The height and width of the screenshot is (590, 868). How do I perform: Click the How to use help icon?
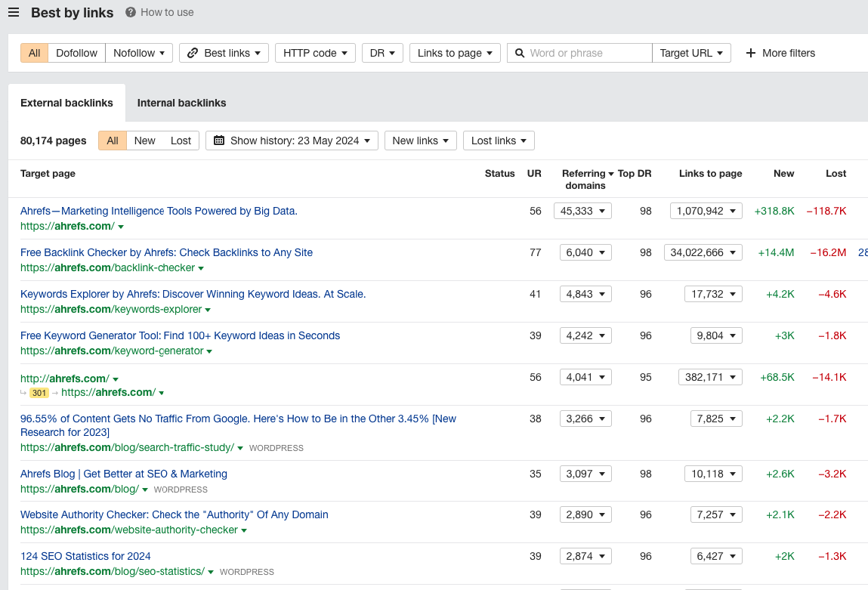(131, 12)
